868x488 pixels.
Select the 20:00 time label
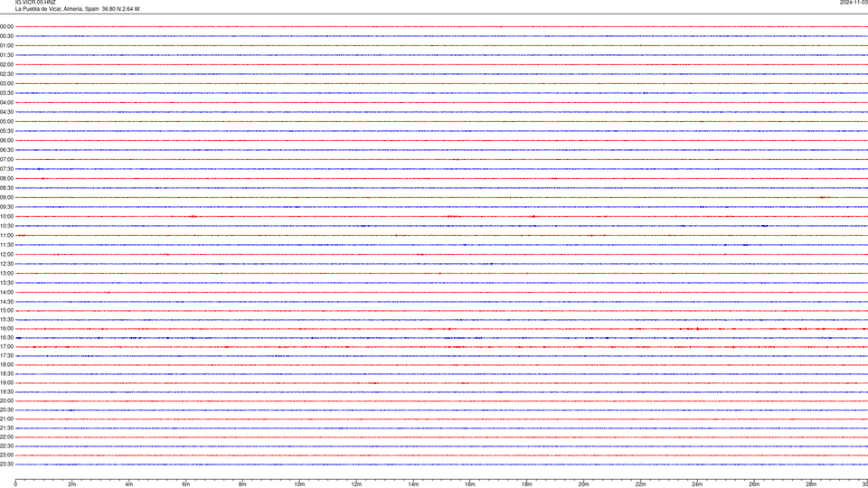coord(6,401)
